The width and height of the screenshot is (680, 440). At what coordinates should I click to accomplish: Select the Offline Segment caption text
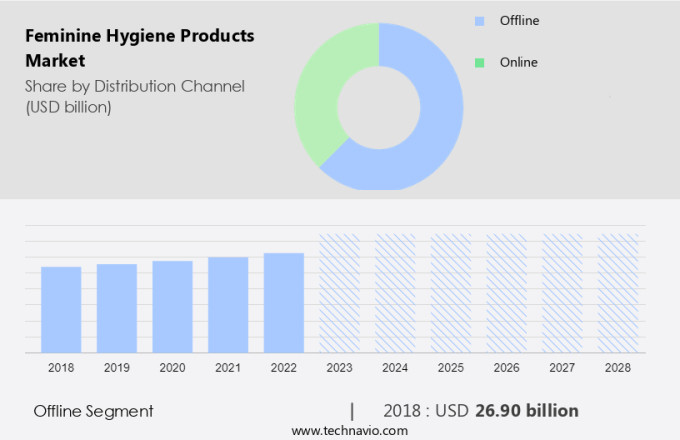[94, 411]
